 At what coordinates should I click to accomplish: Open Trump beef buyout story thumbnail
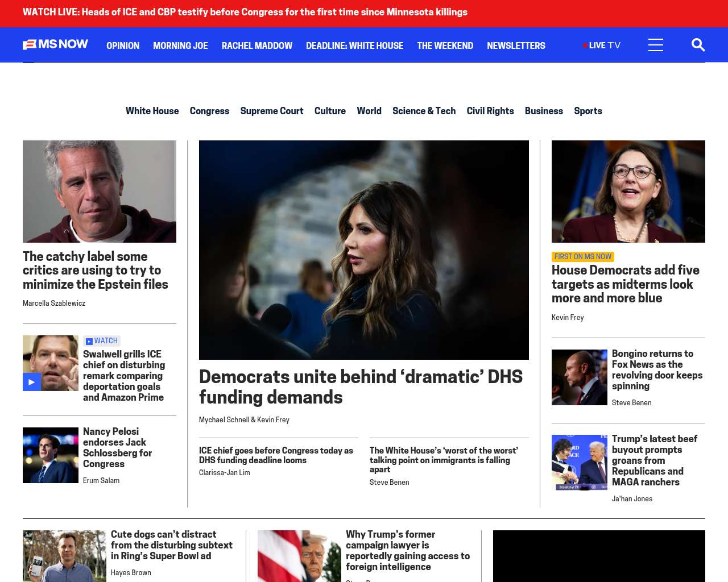pos(580,463)
